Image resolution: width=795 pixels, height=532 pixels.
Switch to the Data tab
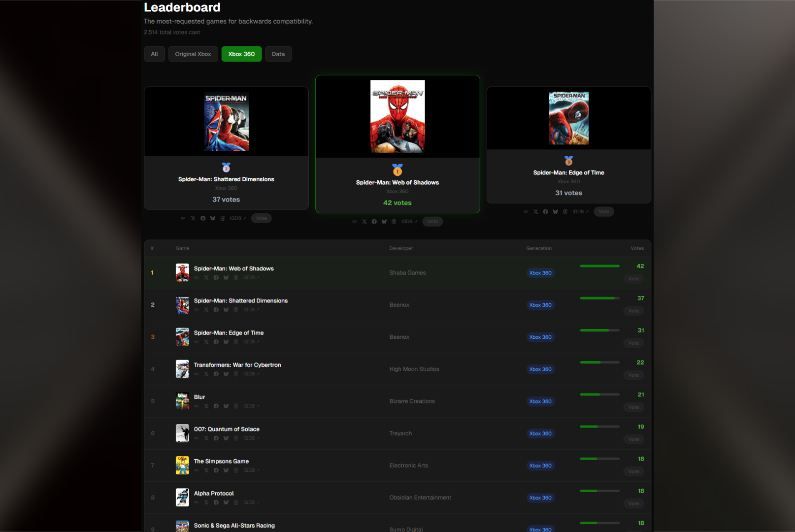(x=278, y=54)
